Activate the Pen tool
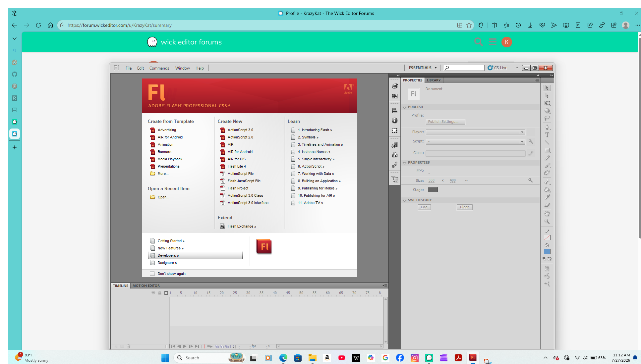 point(547,127)
